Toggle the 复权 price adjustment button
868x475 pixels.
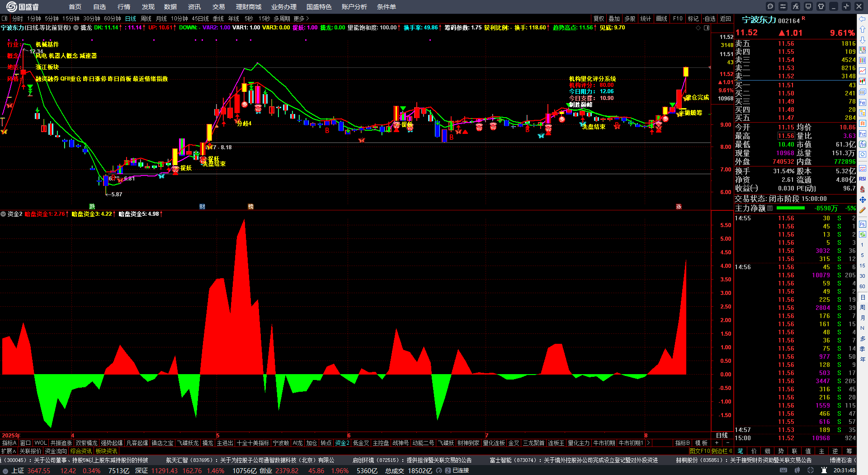tap(599, 19)
